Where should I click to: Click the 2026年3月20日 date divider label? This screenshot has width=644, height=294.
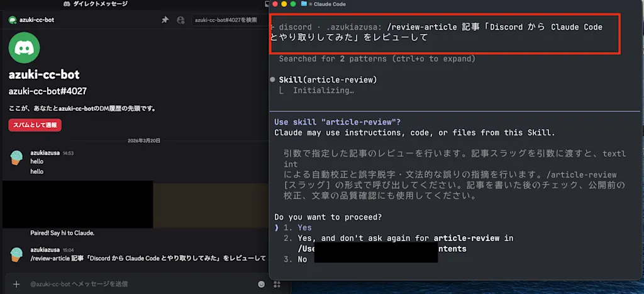tap(144, 140)
